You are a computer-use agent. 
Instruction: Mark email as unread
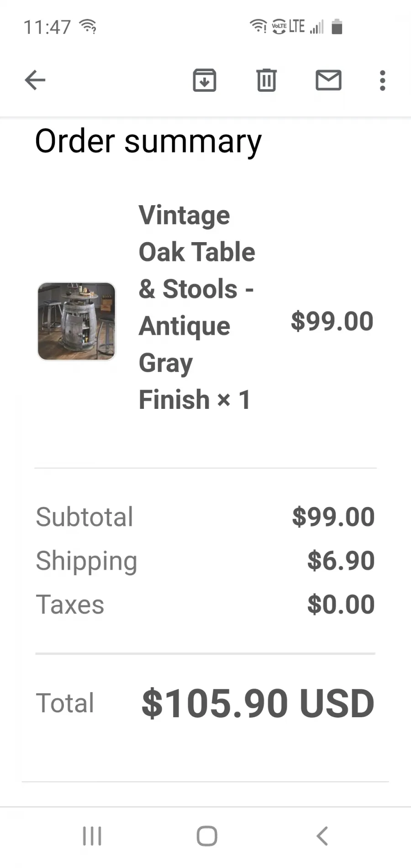(328, 80)
